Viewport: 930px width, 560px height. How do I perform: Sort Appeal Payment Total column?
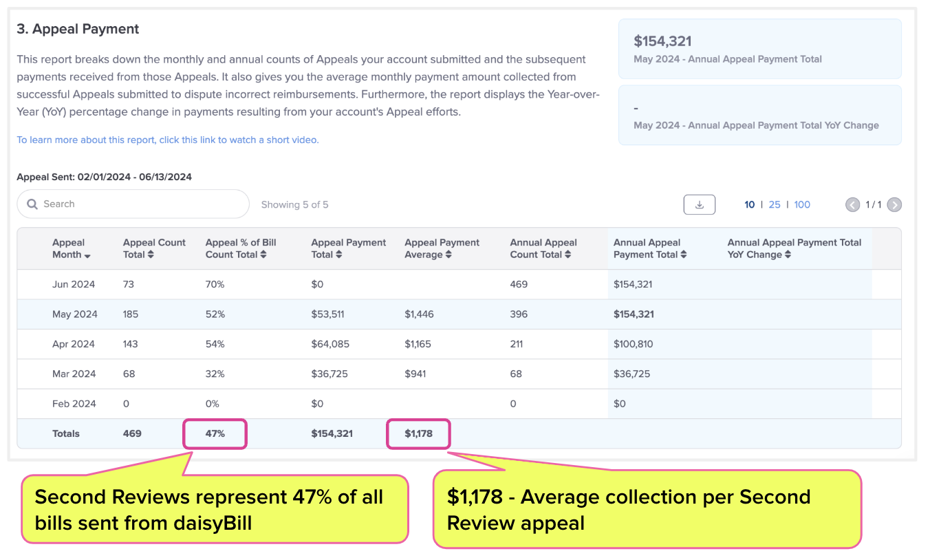tap(339, 255)
